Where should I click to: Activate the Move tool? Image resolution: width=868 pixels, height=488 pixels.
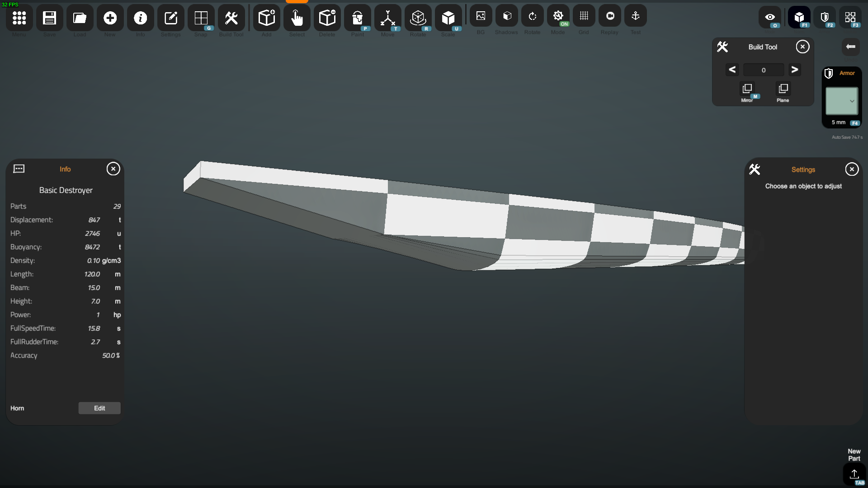click(387, 18)
